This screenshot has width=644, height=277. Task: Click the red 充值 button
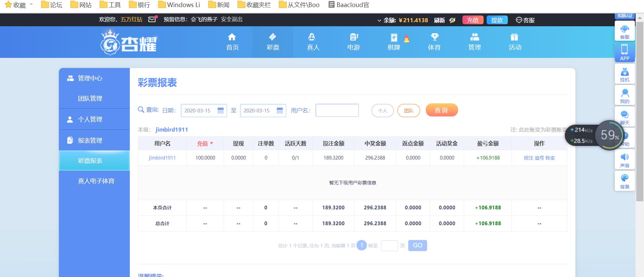472,20
